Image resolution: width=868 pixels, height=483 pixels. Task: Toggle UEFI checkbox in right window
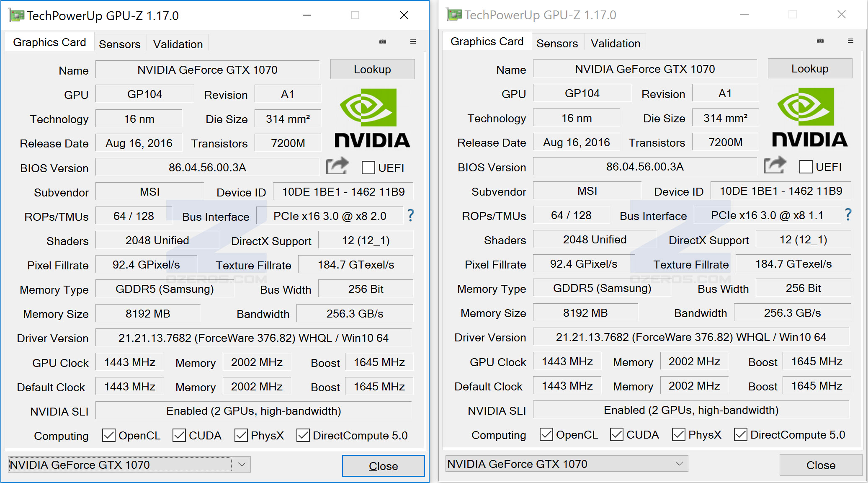[x=806, y=167]
